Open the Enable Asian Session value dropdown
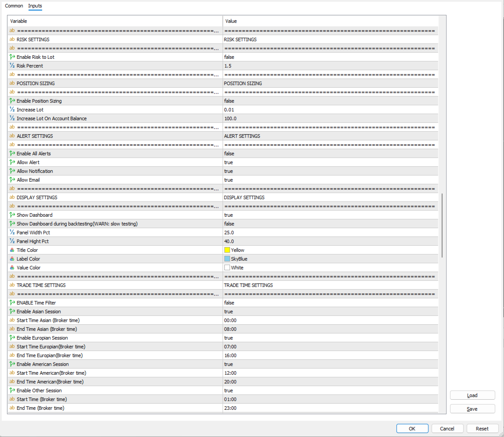Viewport: 504px width, 437px height. [x=331, y=312]
